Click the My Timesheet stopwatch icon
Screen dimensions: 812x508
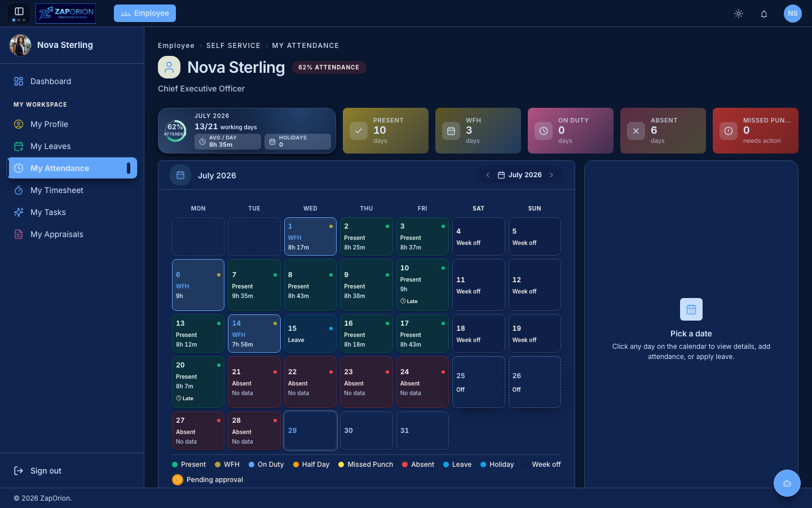(19, 190)
